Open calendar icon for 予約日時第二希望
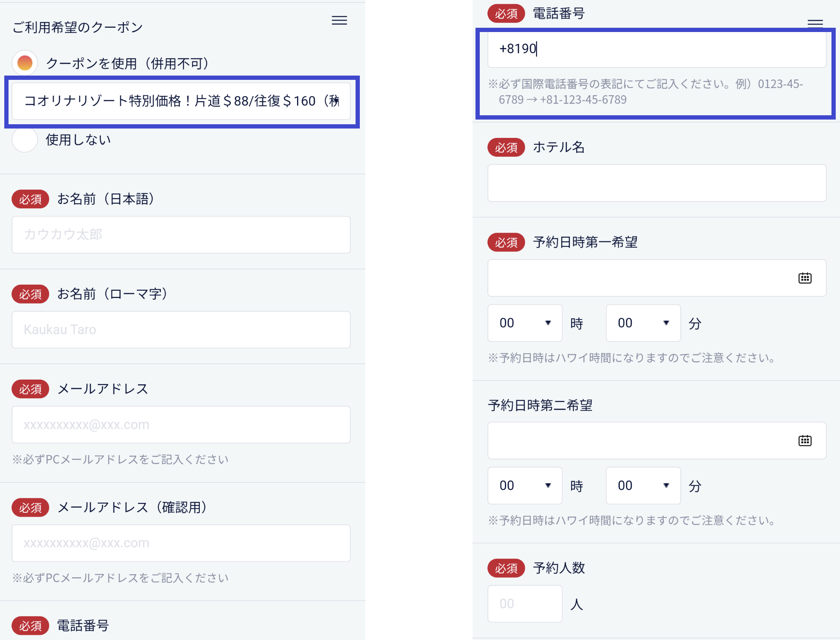This screenshot has width=840, height=640. click(805, 441)
